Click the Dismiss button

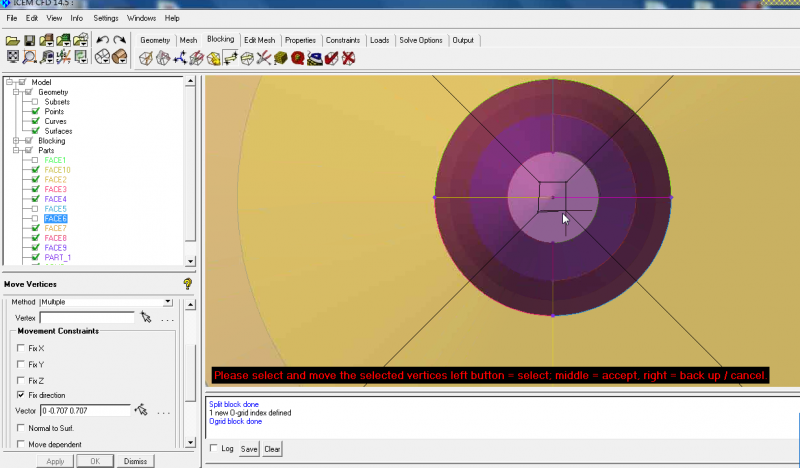point(135,461)
